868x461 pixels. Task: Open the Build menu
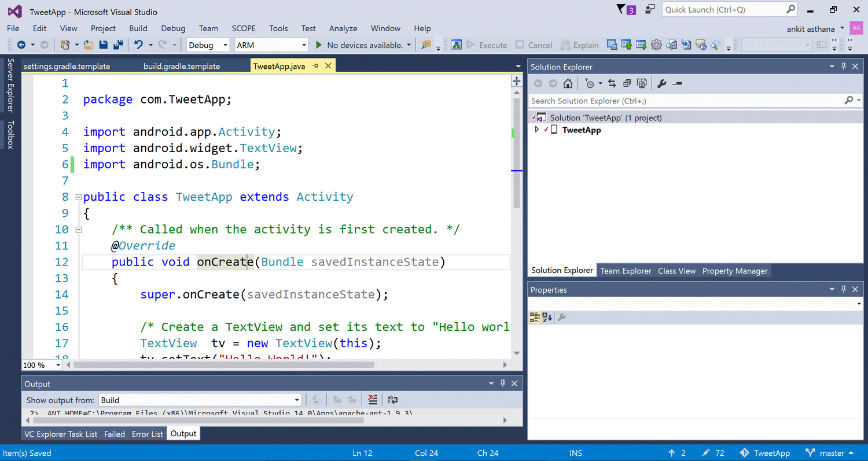tap(138, 28)
